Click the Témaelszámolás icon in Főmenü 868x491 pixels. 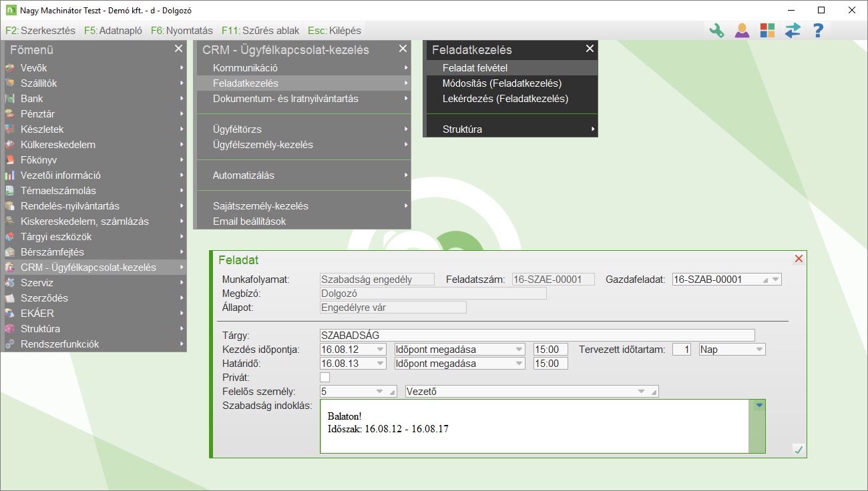pos(10,191)
